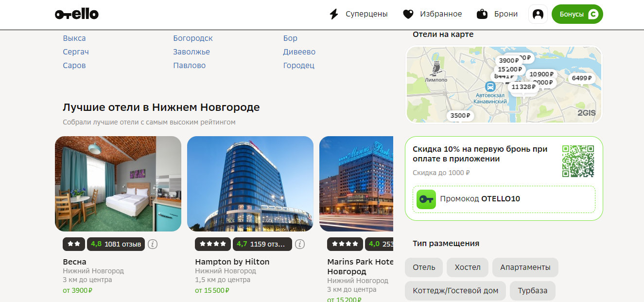Click the 'Собрали лучшие отели' subtitle
Viewport: 644px width, 302px height.
149,122
